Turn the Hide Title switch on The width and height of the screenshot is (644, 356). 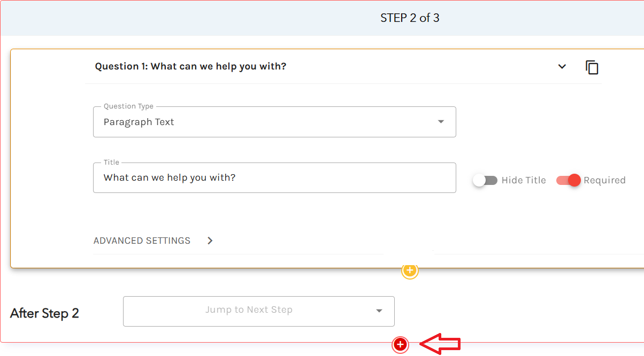(485, 180)
